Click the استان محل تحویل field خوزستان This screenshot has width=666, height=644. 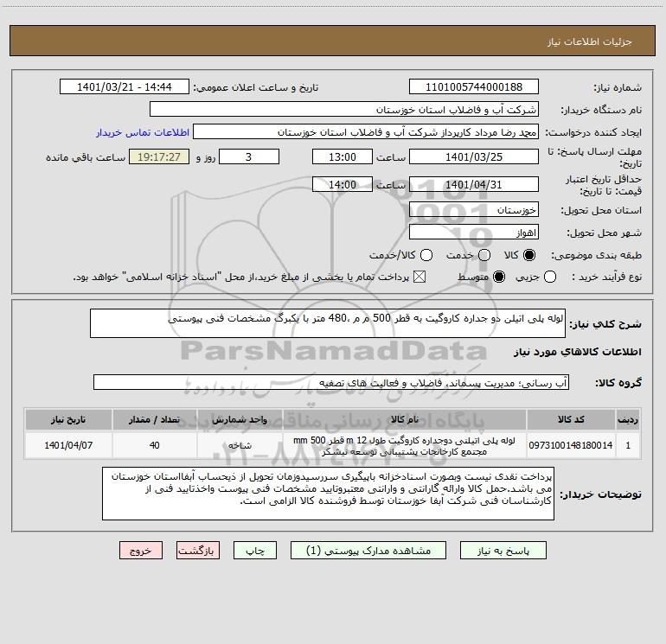click(474, 210)
